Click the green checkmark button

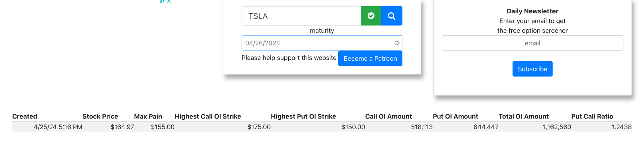coord(371,16)
